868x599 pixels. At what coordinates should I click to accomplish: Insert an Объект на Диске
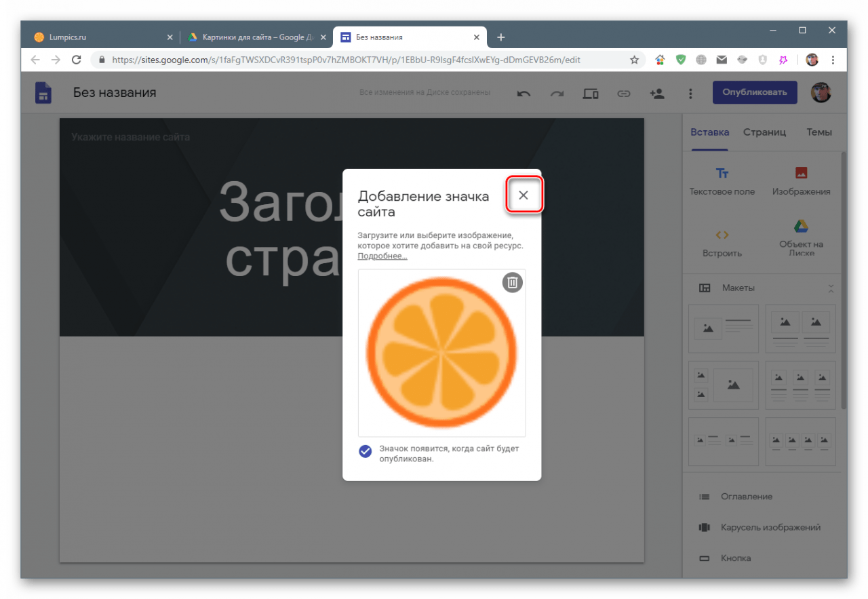(801, 237)
